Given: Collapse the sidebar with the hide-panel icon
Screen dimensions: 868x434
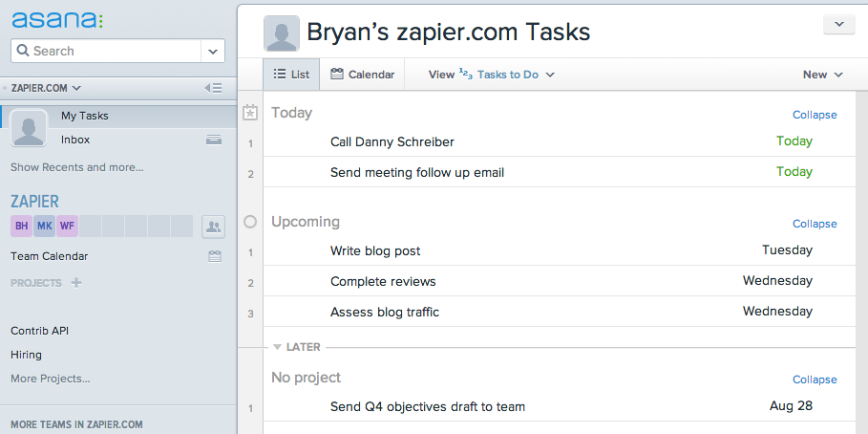Looking at the screenshot, I should coord(213,88).
